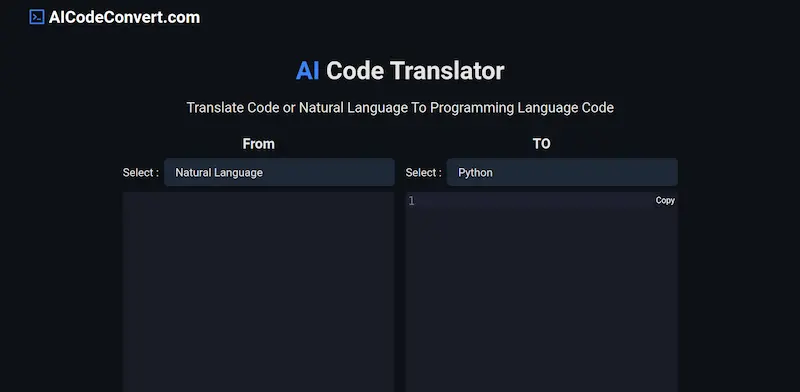Click the 'TO' column heading
This screenshot has height=392, width=800.
(x=541, y=144)
